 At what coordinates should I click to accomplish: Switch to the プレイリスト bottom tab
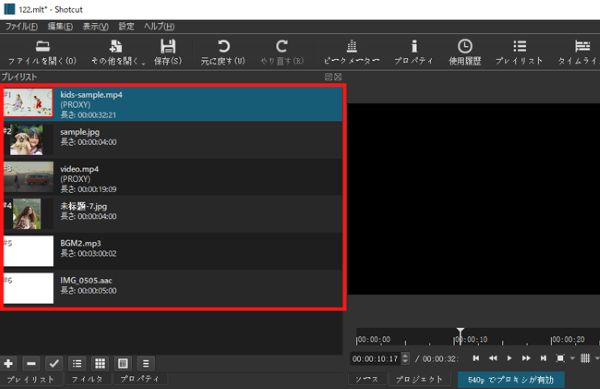click(31, 379)
